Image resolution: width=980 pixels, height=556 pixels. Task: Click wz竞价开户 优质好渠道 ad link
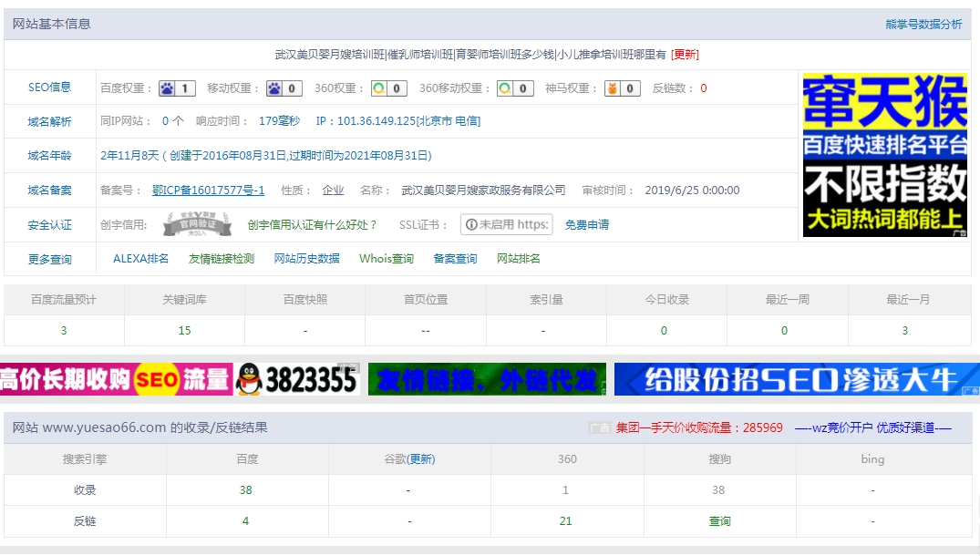pyautogui.click(x=873, y=427)
